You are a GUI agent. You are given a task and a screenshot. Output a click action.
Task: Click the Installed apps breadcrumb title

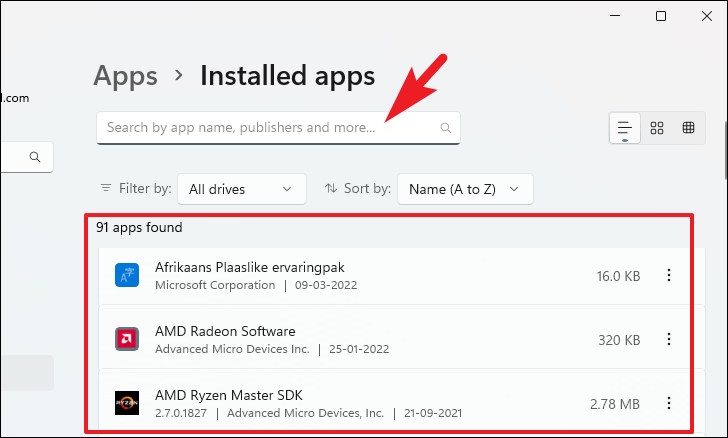(287, 75)
